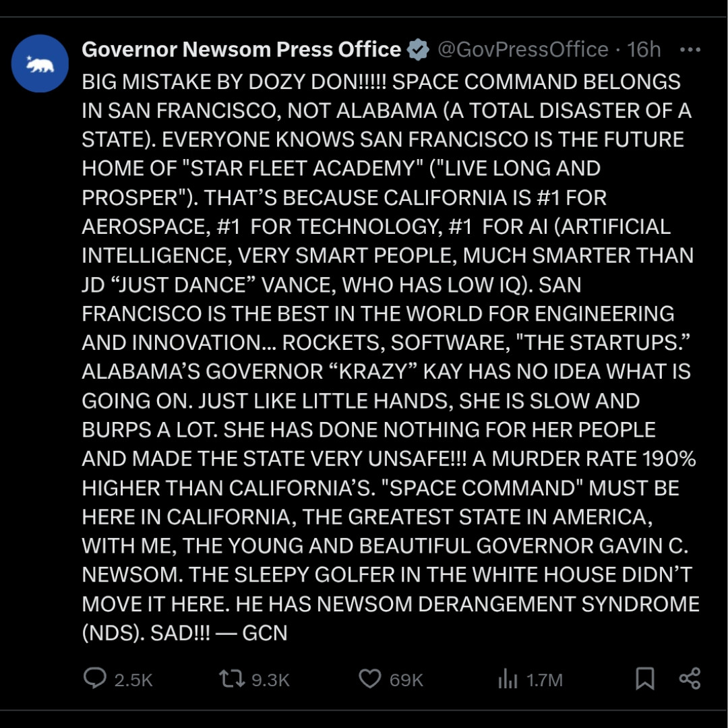
Task: Open the California bear profile avatar
Action: point(40,63)
